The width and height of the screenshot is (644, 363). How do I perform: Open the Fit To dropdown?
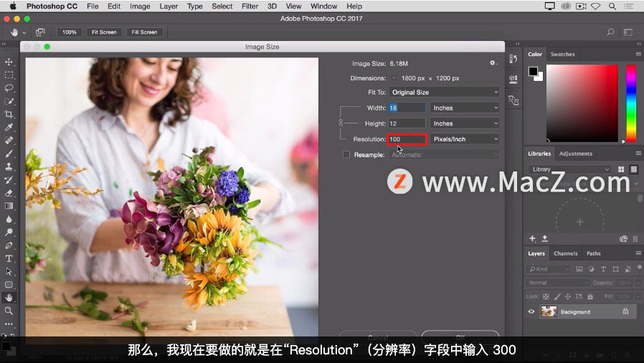[x=444, y=92]
